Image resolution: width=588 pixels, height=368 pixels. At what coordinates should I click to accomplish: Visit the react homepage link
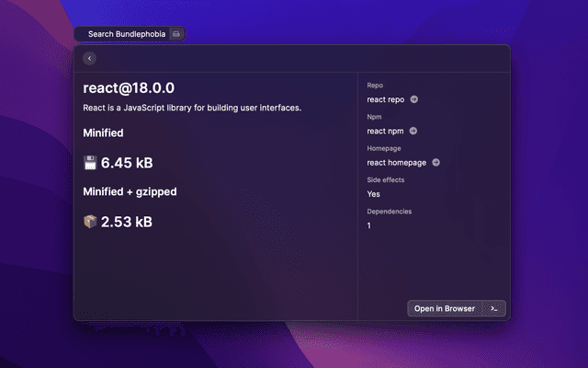click(396, 163)
